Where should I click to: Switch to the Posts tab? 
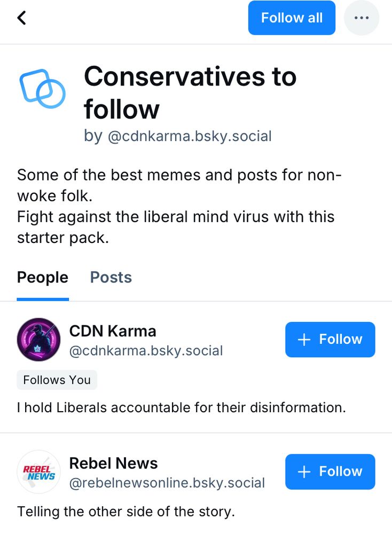pos(111,278)
